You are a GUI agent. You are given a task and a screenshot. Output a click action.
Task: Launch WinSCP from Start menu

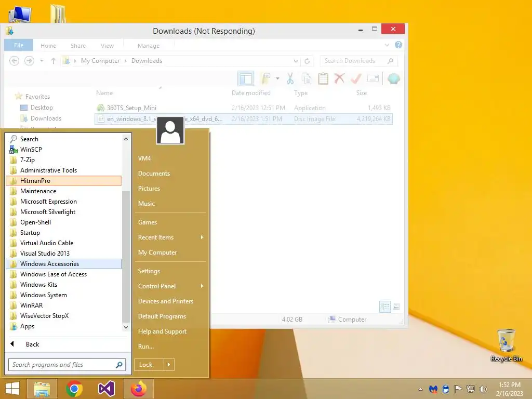64,149
